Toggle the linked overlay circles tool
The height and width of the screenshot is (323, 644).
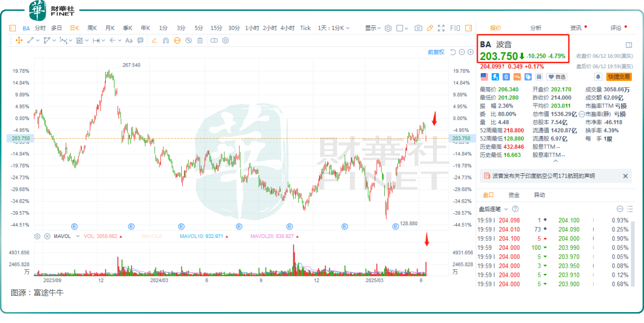point(214,41)
